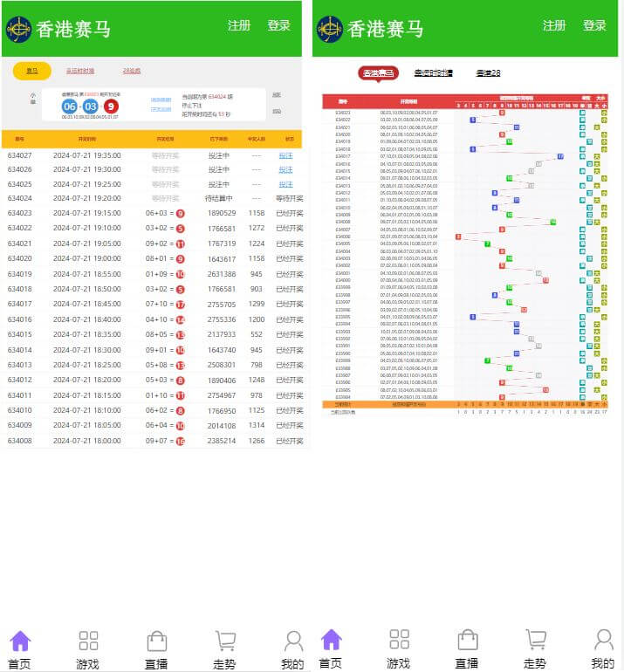The image size is (624, 672).
Task: Click the 香港赛马 logo on the left screen header
Action: tap(18, 29)
